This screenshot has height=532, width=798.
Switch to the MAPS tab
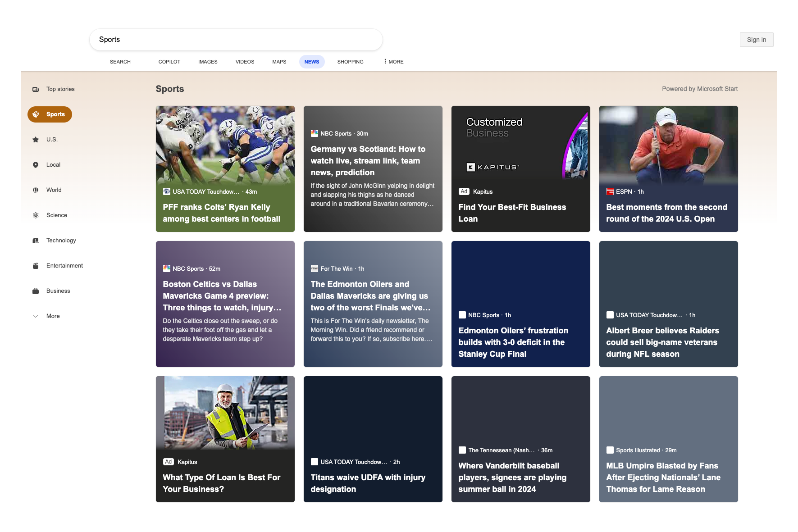pos(279,62)
